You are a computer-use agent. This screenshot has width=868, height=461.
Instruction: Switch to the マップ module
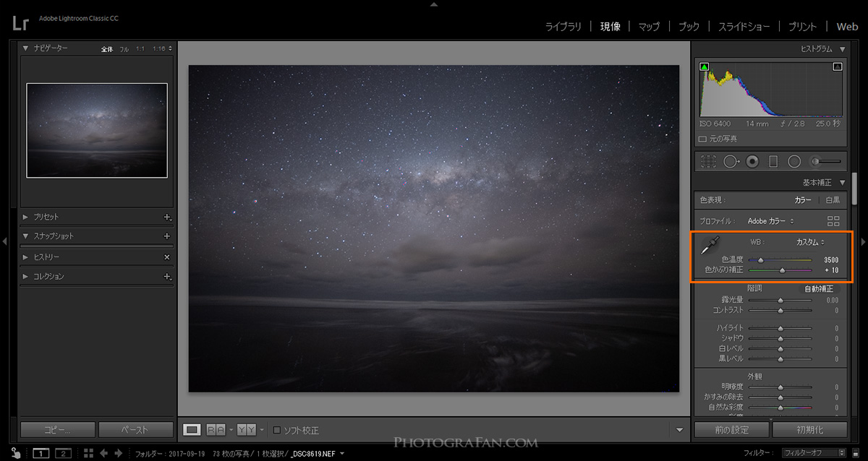pyautogui.click(x=649, y=27)
